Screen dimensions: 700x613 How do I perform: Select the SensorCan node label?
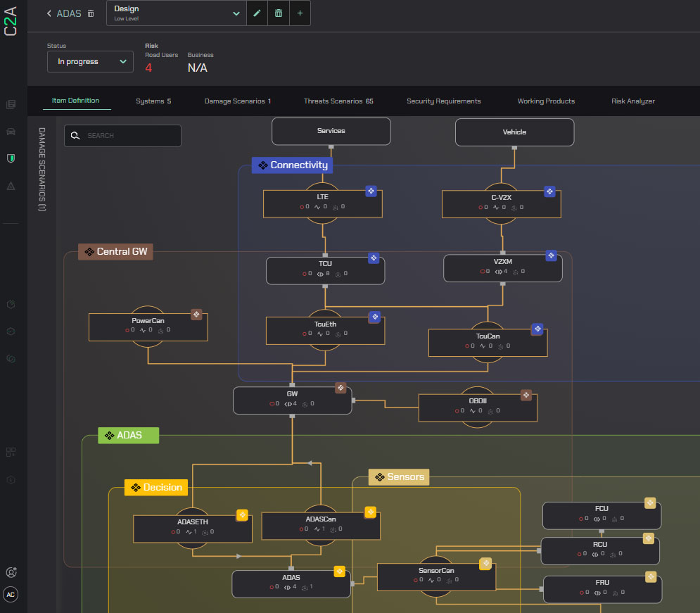(x=436, y=571)
